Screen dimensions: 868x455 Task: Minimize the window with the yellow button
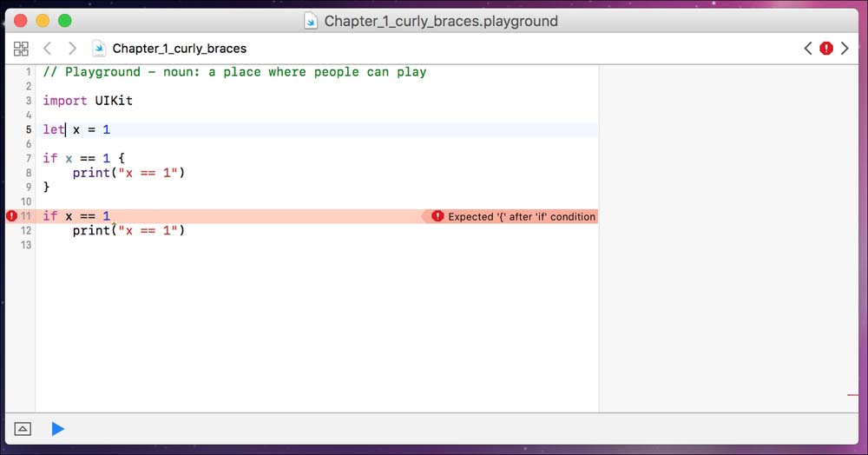(43, 21)
